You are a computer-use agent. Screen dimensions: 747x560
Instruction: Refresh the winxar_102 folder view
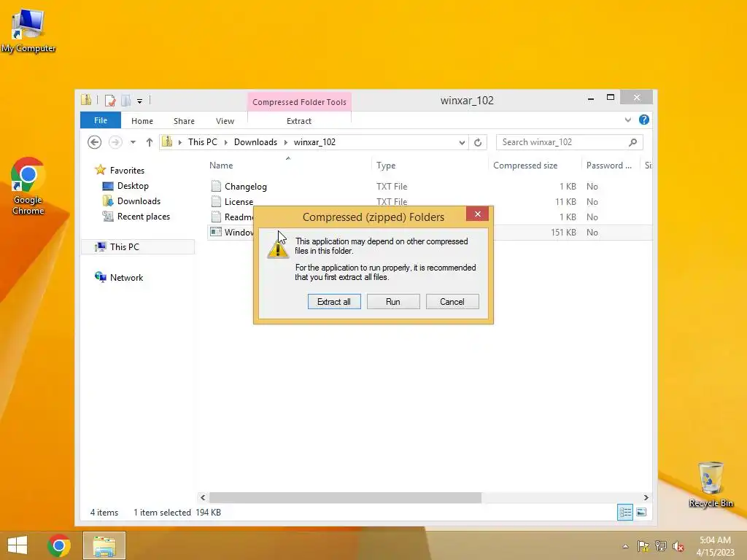click(478, 142)
